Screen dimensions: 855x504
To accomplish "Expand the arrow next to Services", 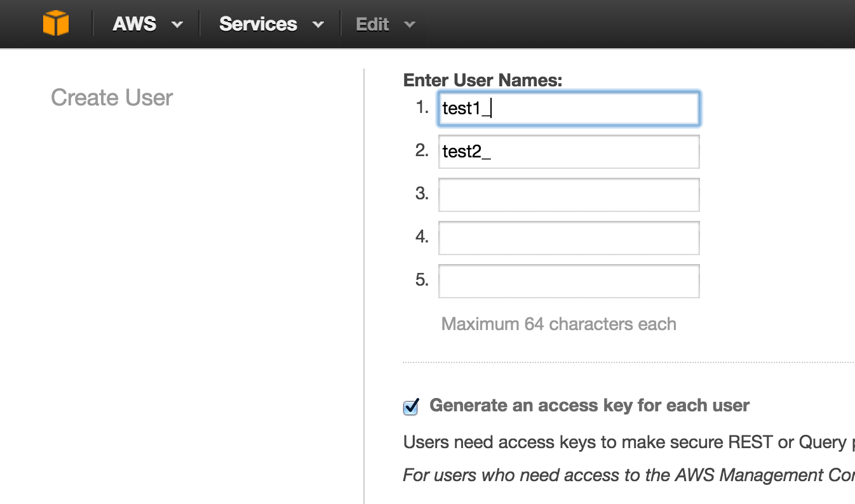I will (318, 25).
